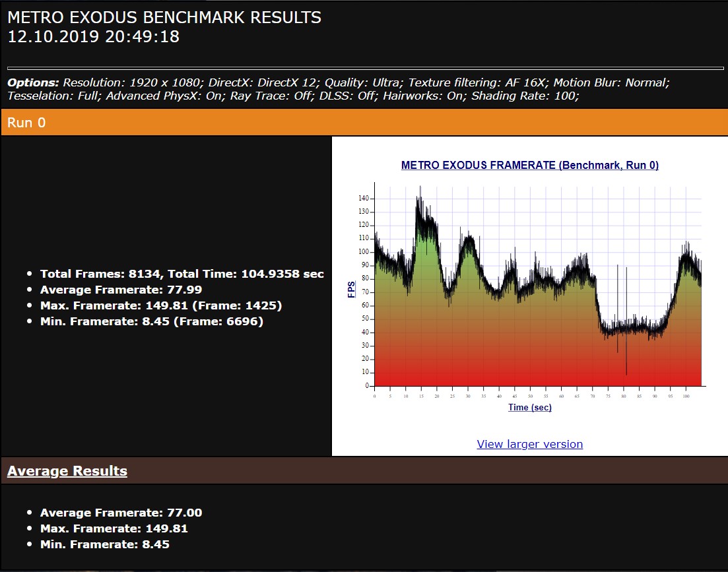This screenshot has height=572, width=728.
Task: Click 'Min. Framerate: 8.45 (Frame: 6696)'
Action: 152,321
